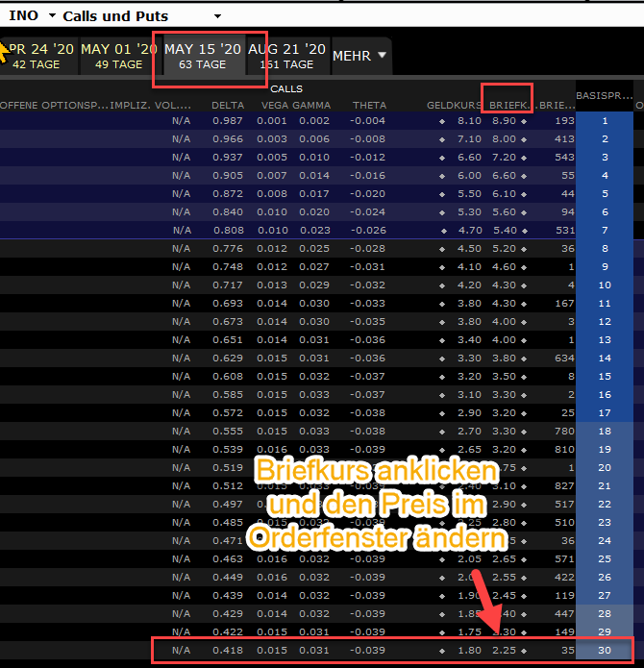Viewport: 644px width, 668px height.
Task: Click diamond marker before bid 1.80
Action: point(442,651)
